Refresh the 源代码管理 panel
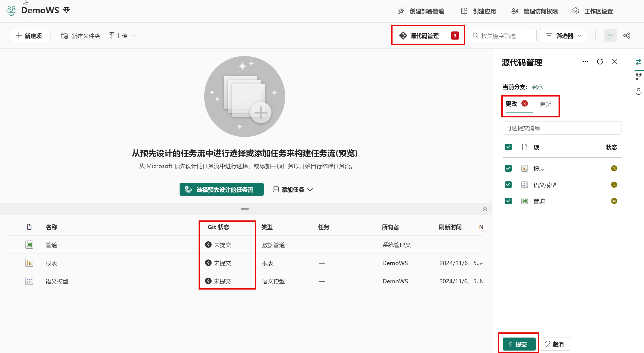 tap(600, 62)
